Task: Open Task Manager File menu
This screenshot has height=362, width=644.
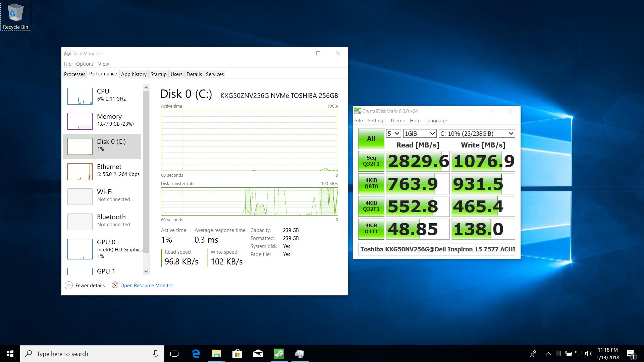Action: (x=67, y=64)
